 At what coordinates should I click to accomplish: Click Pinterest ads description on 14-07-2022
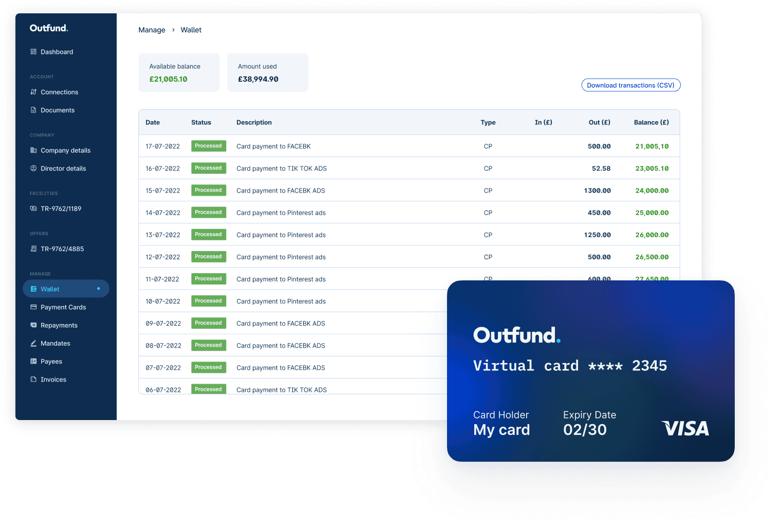coord(281,213)
